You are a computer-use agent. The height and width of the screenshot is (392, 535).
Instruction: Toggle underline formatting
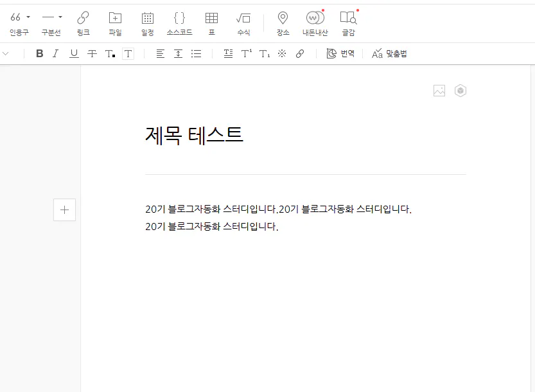pyautogui.click(x=74, y=53)
